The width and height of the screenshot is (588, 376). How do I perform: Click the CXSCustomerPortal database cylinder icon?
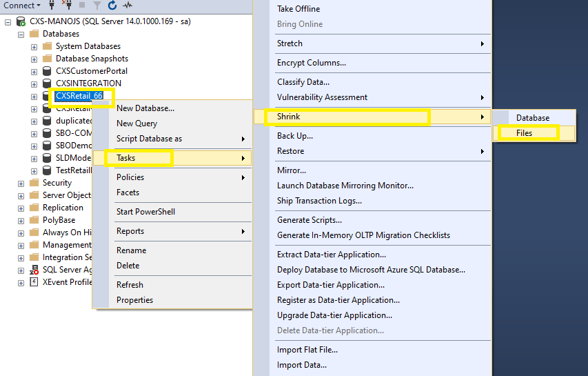pyautogui.click(x=47, y=71)
